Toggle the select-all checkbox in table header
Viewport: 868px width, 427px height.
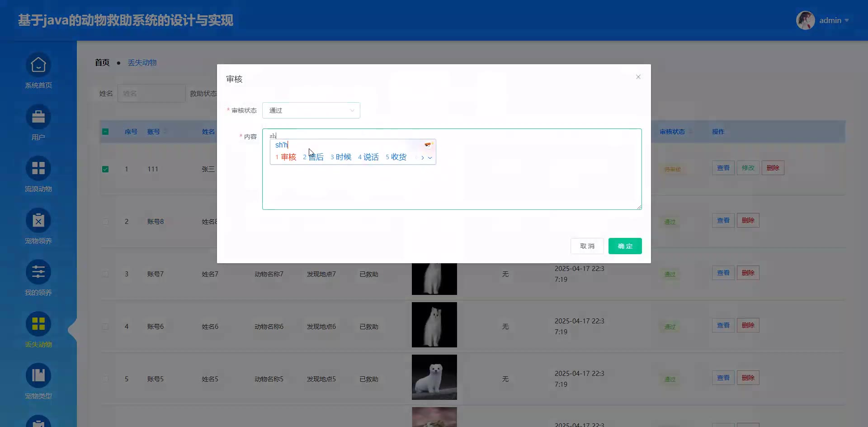click(x=105, y=132)
